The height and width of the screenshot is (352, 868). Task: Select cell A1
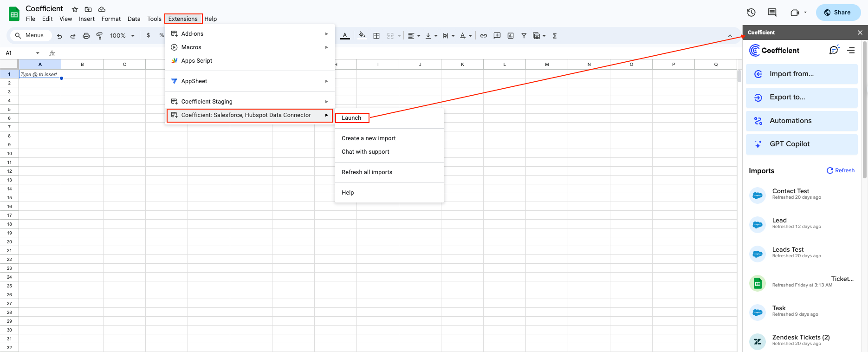40,74
